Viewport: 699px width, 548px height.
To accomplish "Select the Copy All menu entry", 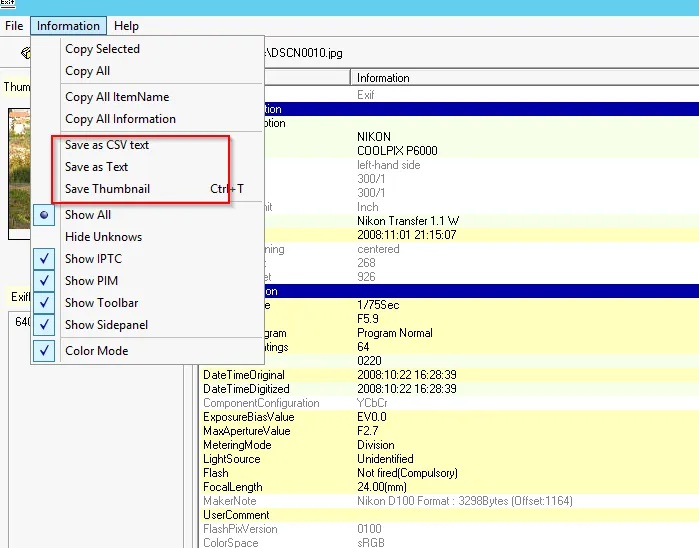I will pos(87,71).
